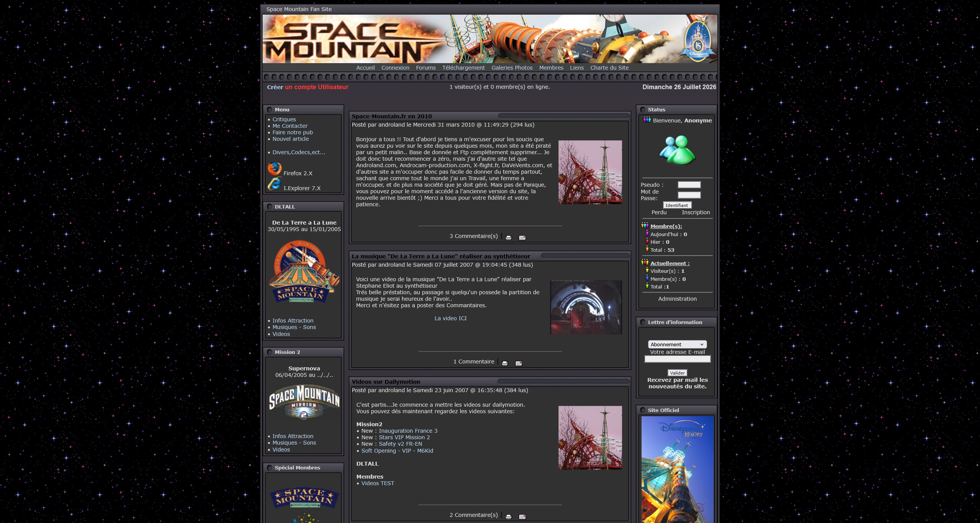Click the Valider newsletter button
980x523 pixels.
click(677, 373)
